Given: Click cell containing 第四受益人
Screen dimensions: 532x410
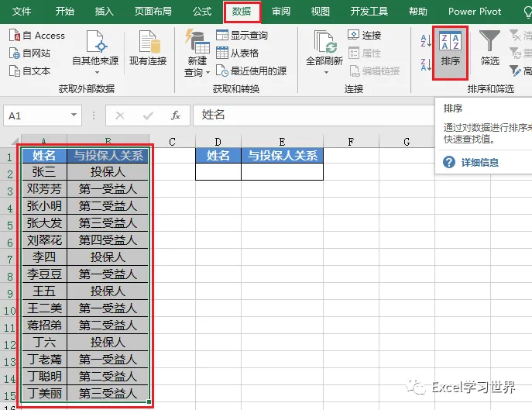Looking at the screenshot, I should tap(108, 240).
